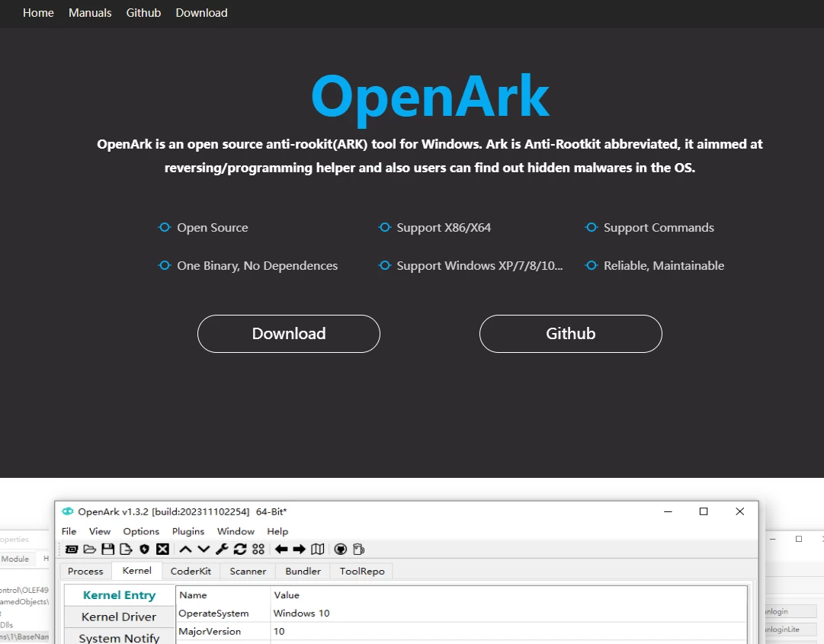Viewport: 824px width, 644px height.
Task: Click the black X box toolbar icon
Action: (x=163, y=549)
